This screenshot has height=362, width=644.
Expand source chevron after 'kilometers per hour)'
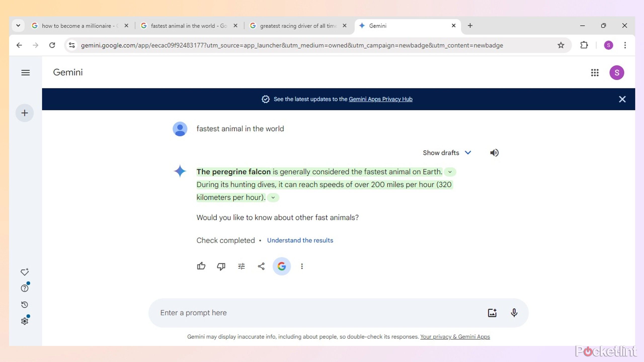pos(273,198)
